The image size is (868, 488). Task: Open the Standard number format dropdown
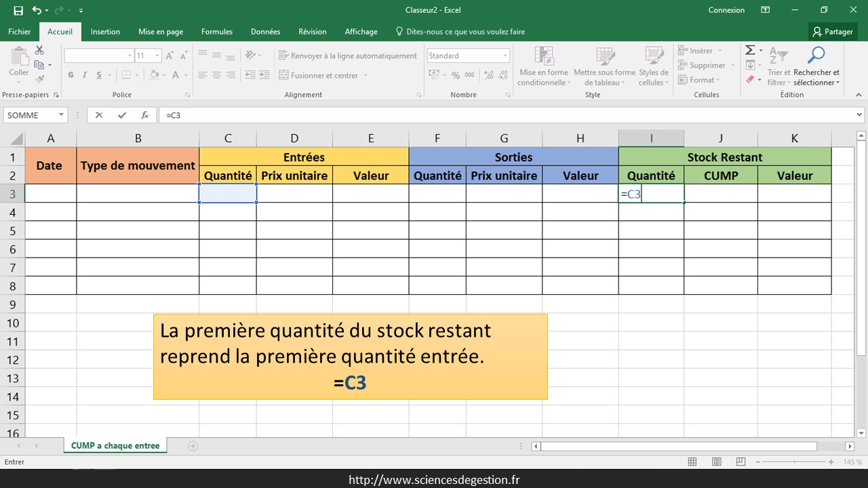(505, 56)
